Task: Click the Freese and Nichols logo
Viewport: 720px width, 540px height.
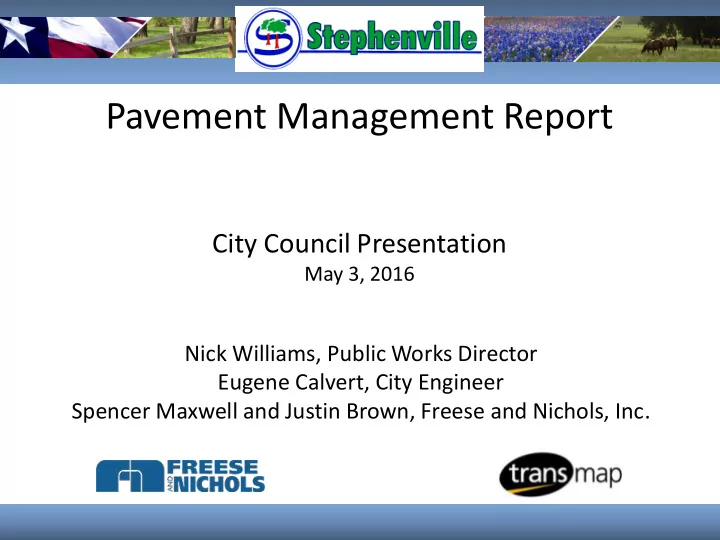Action: tap(180, 476)
